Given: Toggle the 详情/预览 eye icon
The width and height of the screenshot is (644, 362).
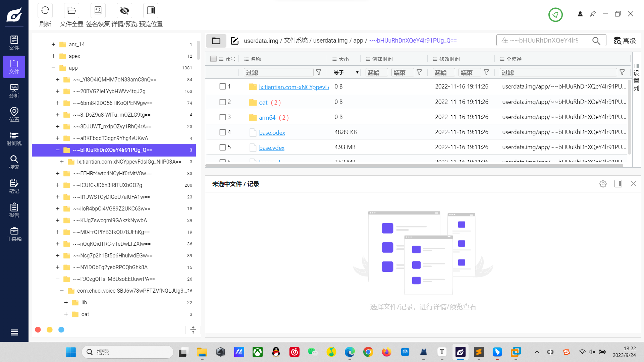Looking at the screenshot, I should [124, 11].
